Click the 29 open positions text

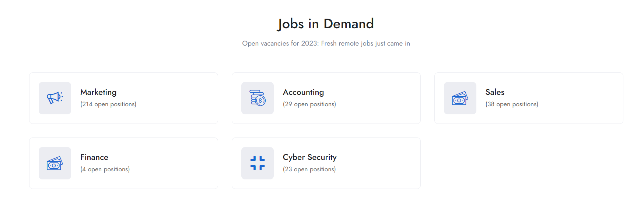click(309, 104)
